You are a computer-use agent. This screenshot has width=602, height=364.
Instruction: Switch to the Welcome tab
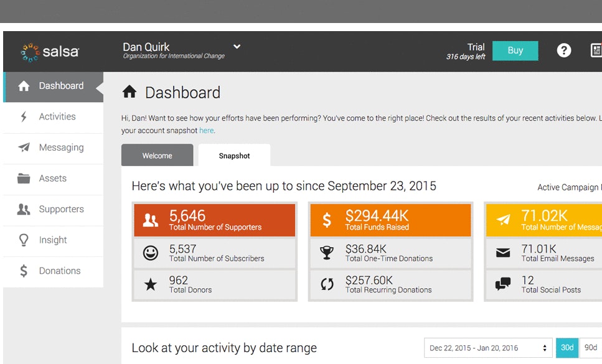157,156
